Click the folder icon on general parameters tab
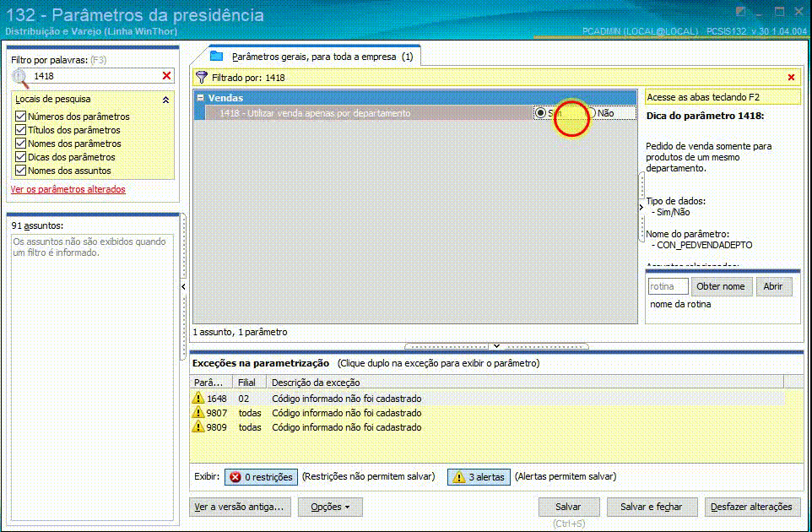Viewport: 812px width, 532px height. (216, 56)
